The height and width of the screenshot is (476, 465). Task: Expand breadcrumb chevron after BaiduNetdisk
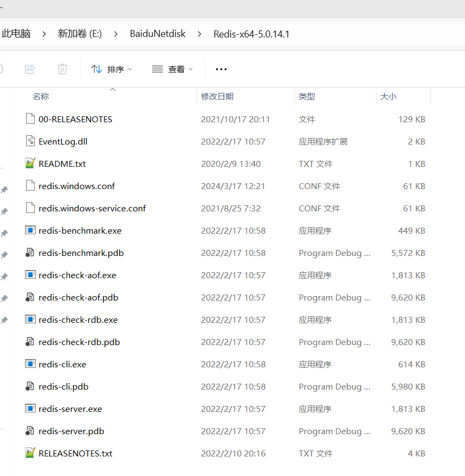coord(199,34)
